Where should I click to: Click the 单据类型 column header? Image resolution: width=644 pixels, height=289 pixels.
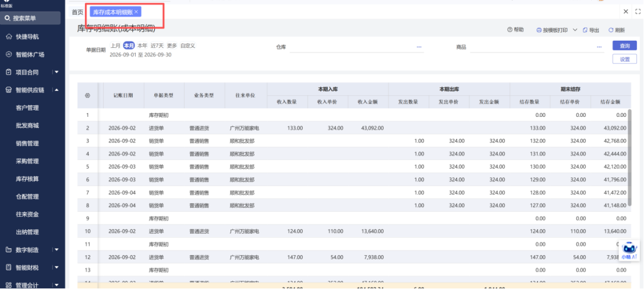[164, 95]
